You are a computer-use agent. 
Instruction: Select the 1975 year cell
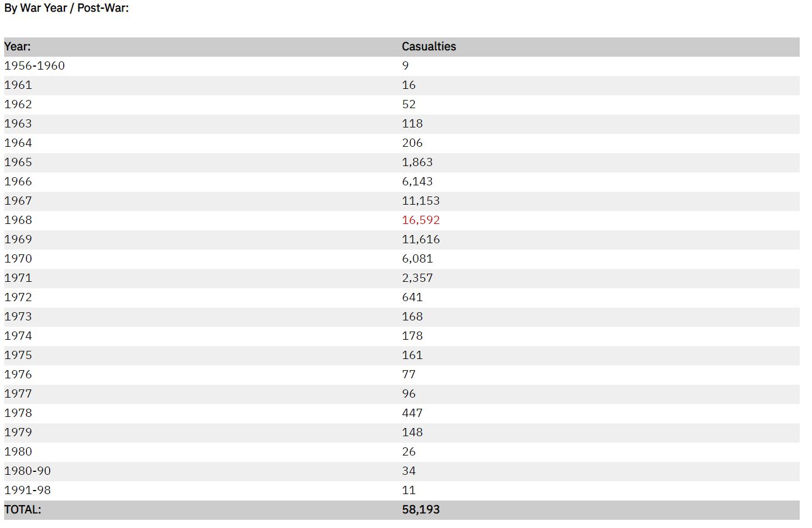pyautogui.click(x=18, y=356)
